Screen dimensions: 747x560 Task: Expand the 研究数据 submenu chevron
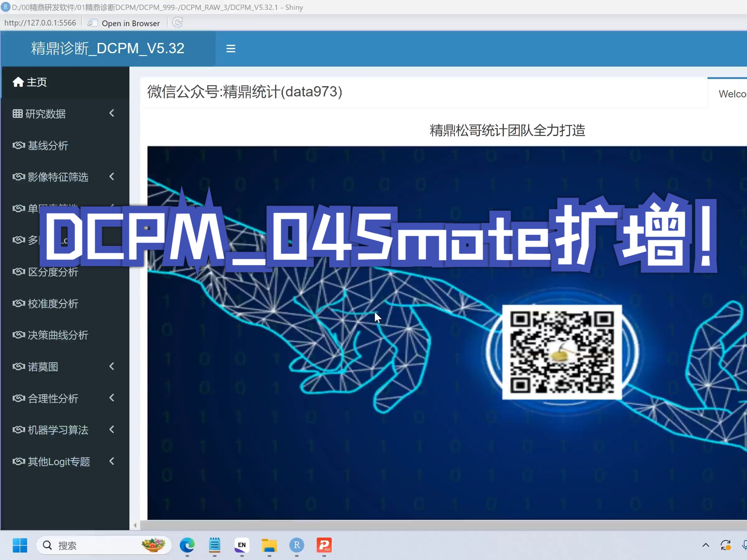coord(111,113)
